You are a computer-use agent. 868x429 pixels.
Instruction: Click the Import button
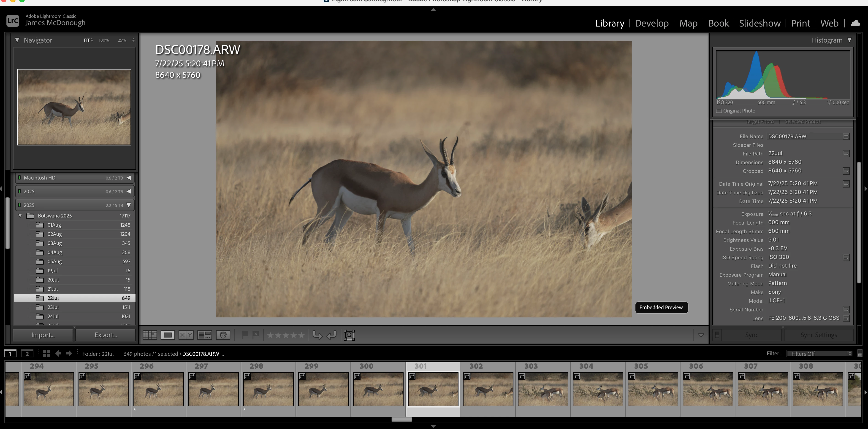(43, 335)
